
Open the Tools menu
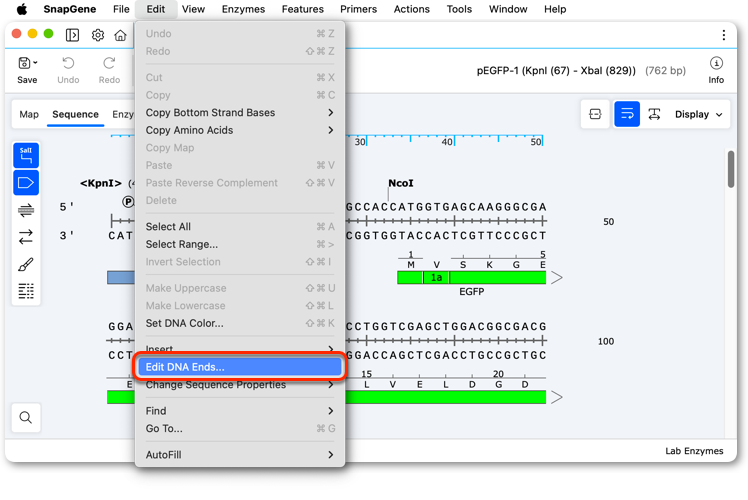tap(459, 9)
